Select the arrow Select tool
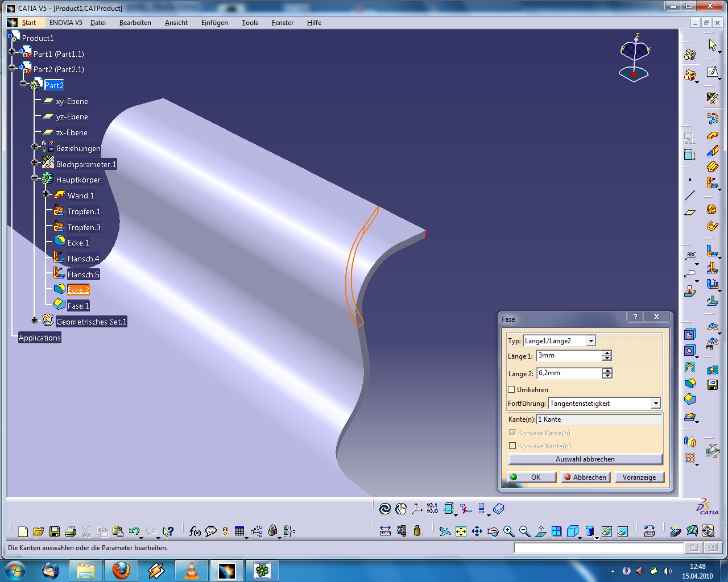 tap(712, 45)
